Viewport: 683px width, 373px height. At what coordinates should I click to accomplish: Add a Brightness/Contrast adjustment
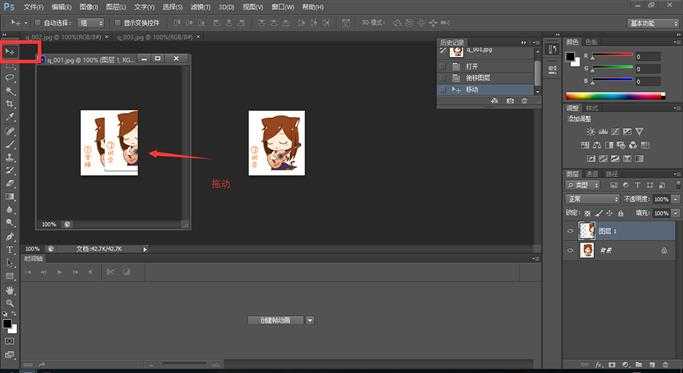click(591, 131)
